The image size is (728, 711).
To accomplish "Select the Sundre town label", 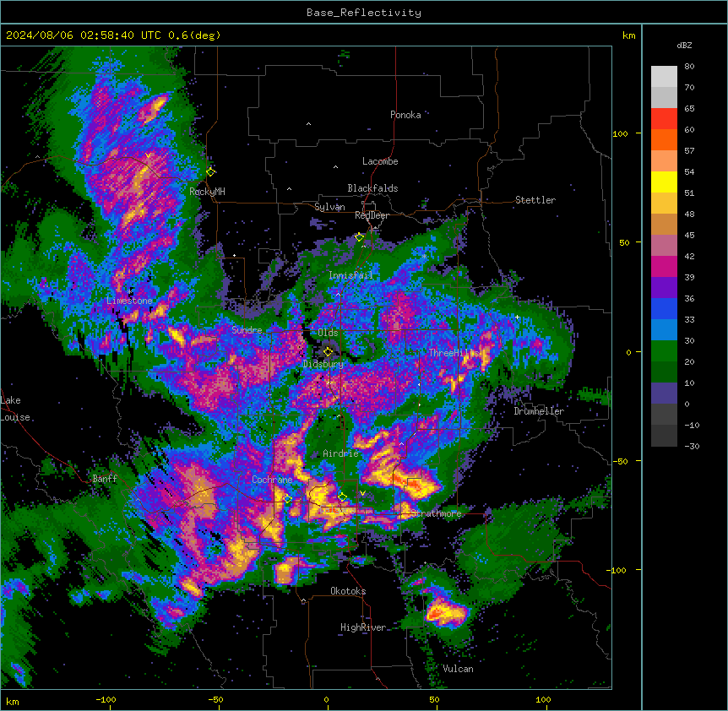I will 247,330.
